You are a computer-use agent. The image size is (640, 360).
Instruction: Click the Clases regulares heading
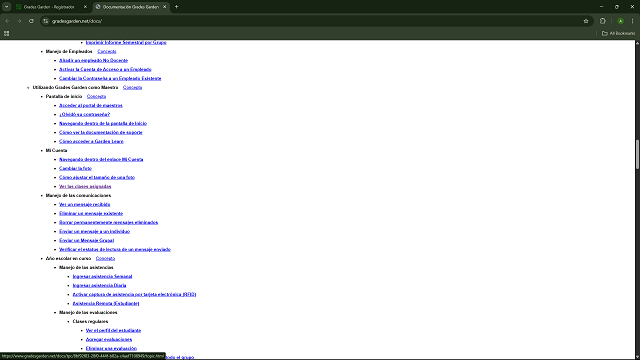pos(90,321)
